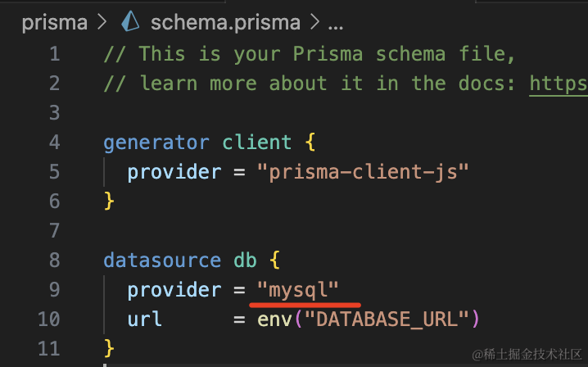Click the env function on line 10
The image size is (588, 367).
point(274,320)
